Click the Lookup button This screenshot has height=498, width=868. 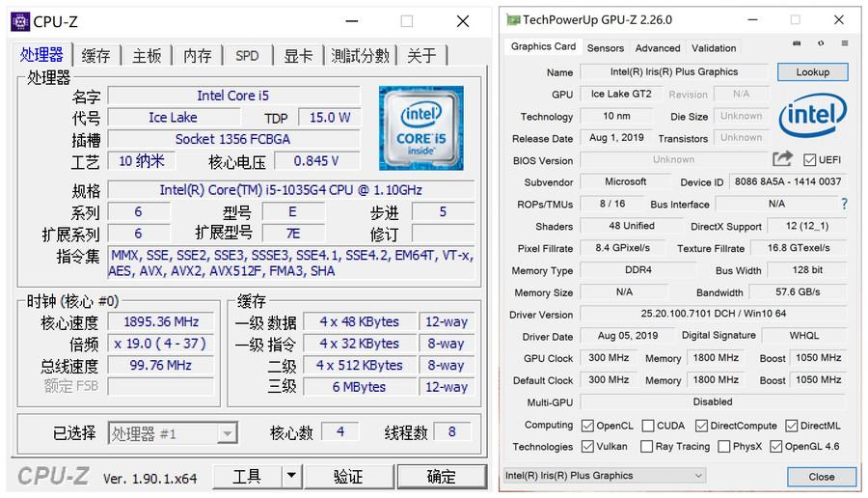point(813,72)
